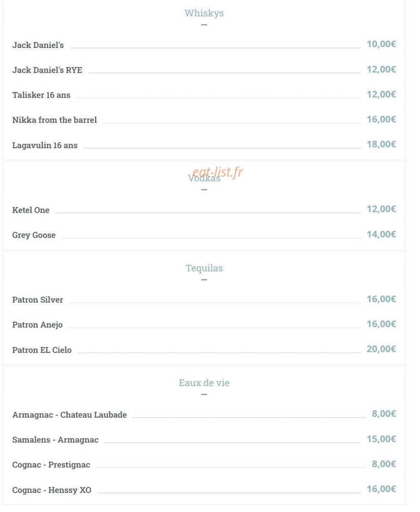420x512 pixels.
Task: Select Cognac - Prestignac entry
Action: 51,465
